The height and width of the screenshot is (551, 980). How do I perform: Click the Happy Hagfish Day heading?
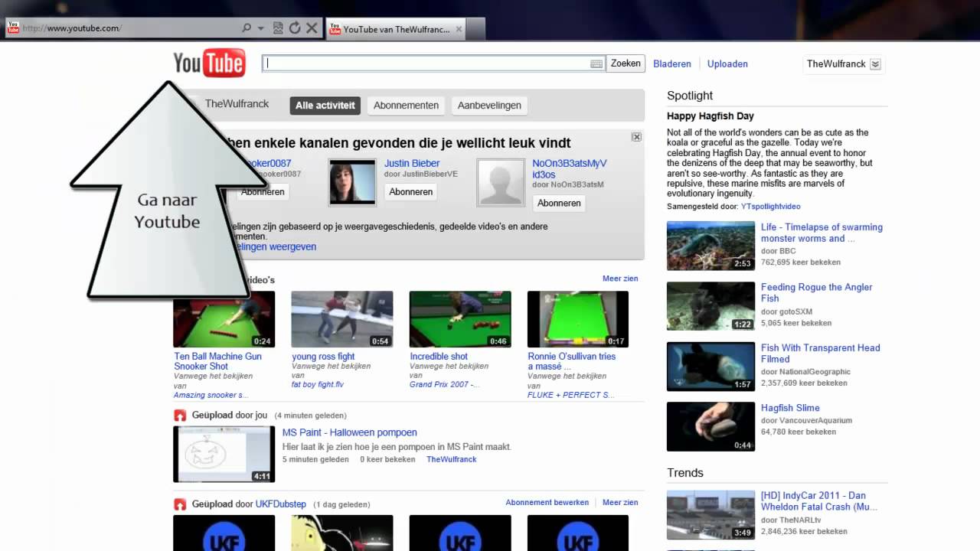(710, 116)
